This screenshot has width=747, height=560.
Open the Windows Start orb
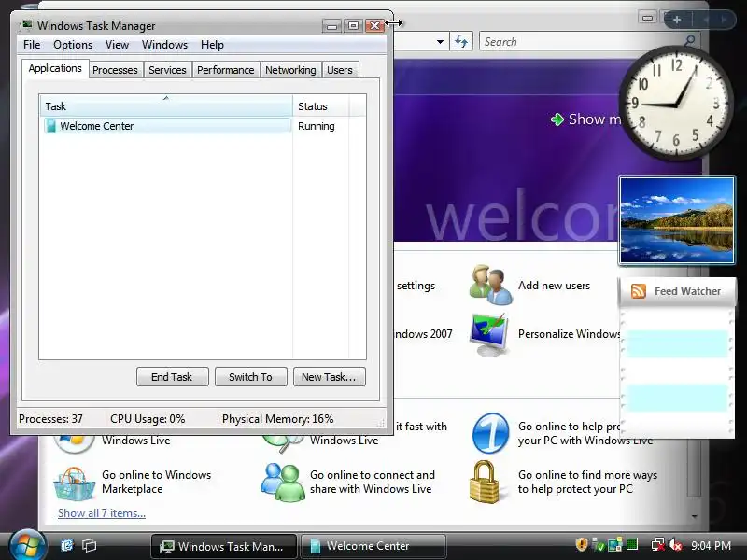coord(27,545)
